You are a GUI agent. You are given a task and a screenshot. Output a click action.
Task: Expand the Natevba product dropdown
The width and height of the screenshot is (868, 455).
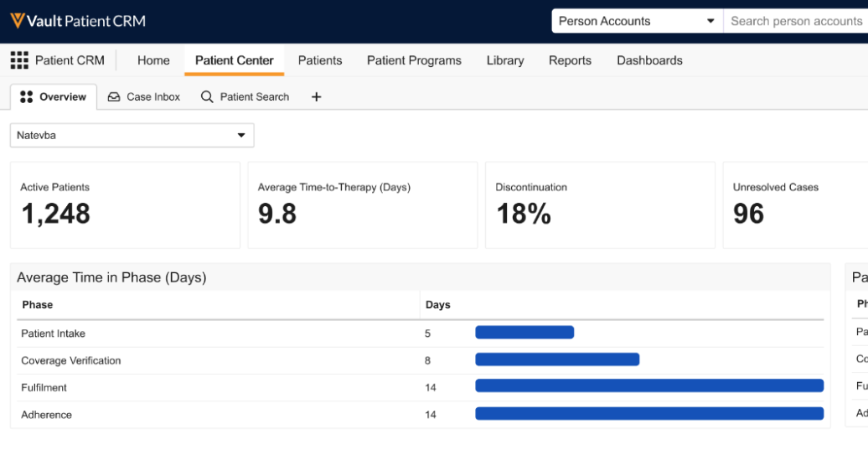[x=132, y=135]
